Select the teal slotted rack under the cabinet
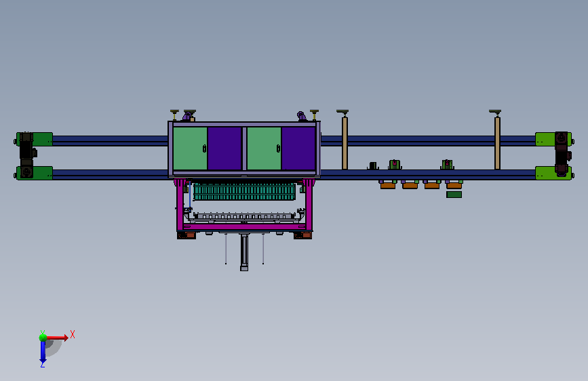Image resolution: width=588 pixels, height=381 pixels. click(x=245, y=192)
